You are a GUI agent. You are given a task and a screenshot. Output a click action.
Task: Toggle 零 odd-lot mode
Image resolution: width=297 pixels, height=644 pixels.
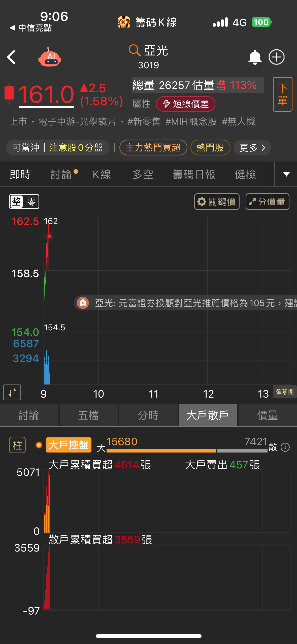(x=31, y=202)
